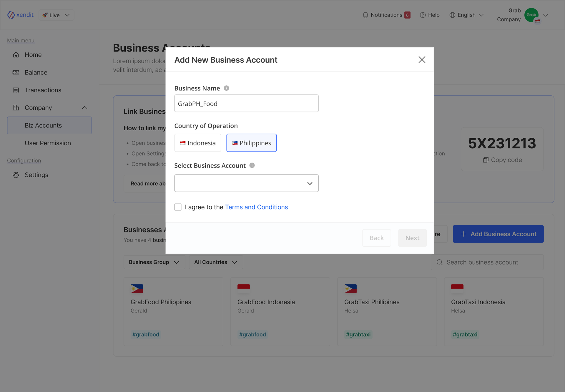This screenshot has width=565, height=392.
Task: Open the Live environment dropdown
Action: point(56,15)
